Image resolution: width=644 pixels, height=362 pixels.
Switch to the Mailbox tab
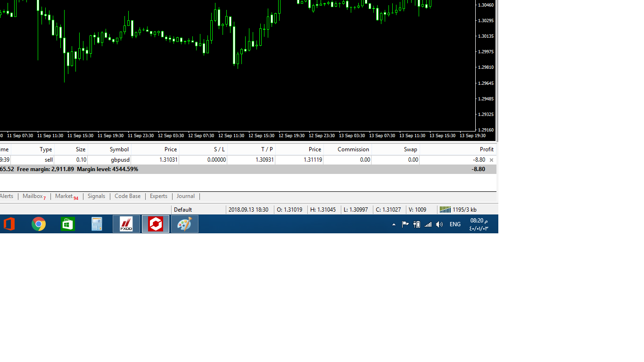point(34,196)
